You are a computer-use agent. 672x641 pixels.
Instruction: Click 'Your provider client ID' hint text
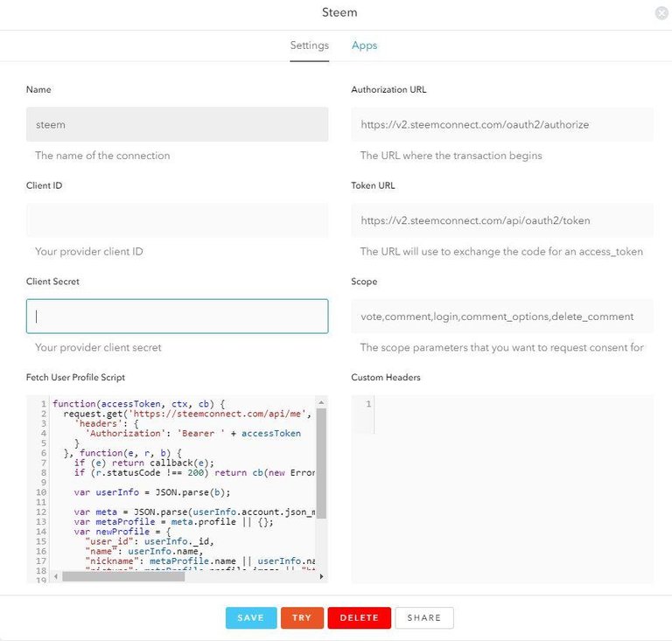point(89,251)
